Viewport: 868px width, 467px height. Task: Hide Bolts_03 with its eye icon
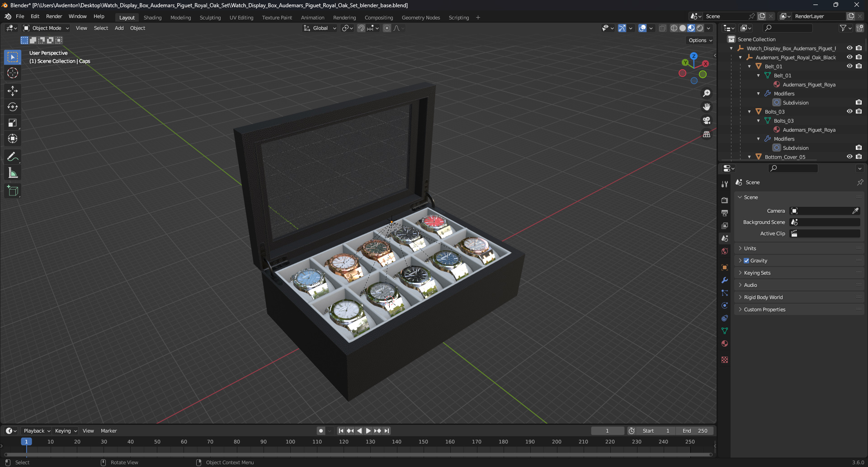(x=849, y=111)
